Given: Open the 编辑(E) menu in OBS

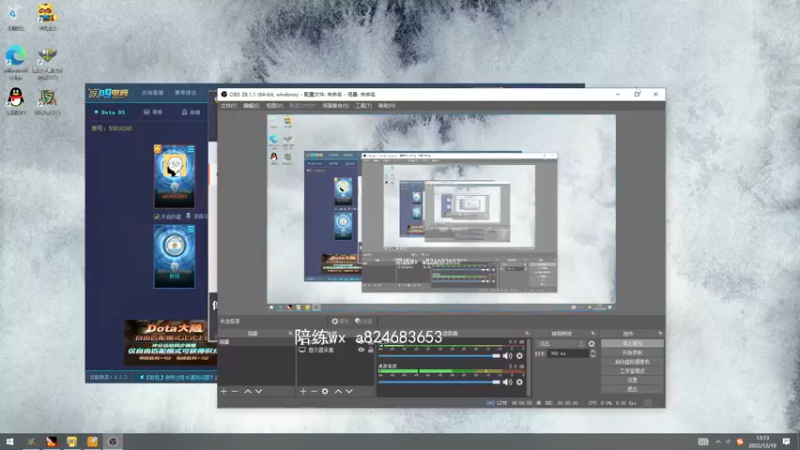Looking at the screenshot, I should coord(251,106).
